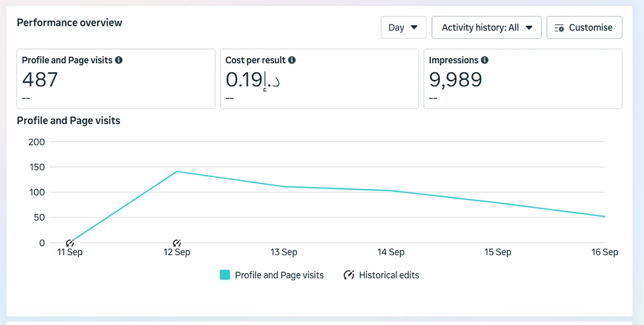Select the Cost per result 0.19 card
The image size is (644, 325).
(319, 79)
